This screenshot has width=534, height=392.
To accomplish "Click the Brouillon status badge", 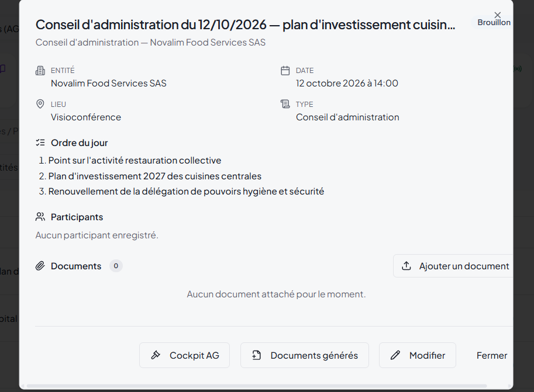I will coord(494,22).
